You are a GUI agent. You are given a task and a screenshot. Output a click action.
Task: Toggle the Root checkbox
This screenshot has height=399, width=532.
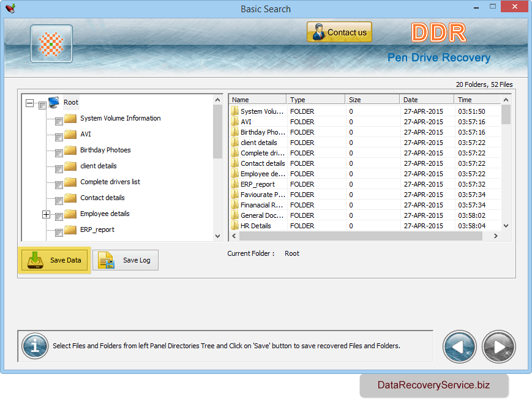coord(42,105)
